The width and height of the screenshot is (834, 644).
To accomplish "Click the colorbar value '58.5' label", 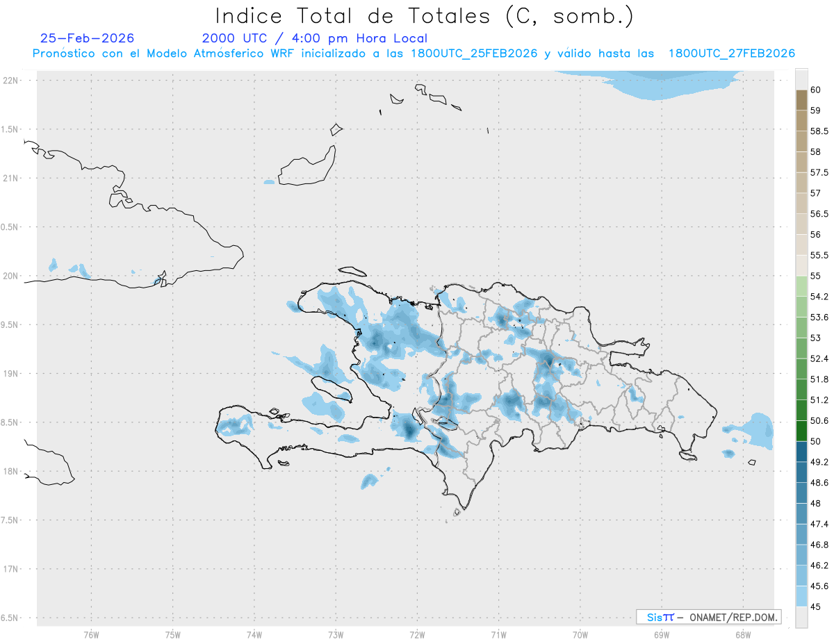I will pyautogui.click(x=819, y=131).
